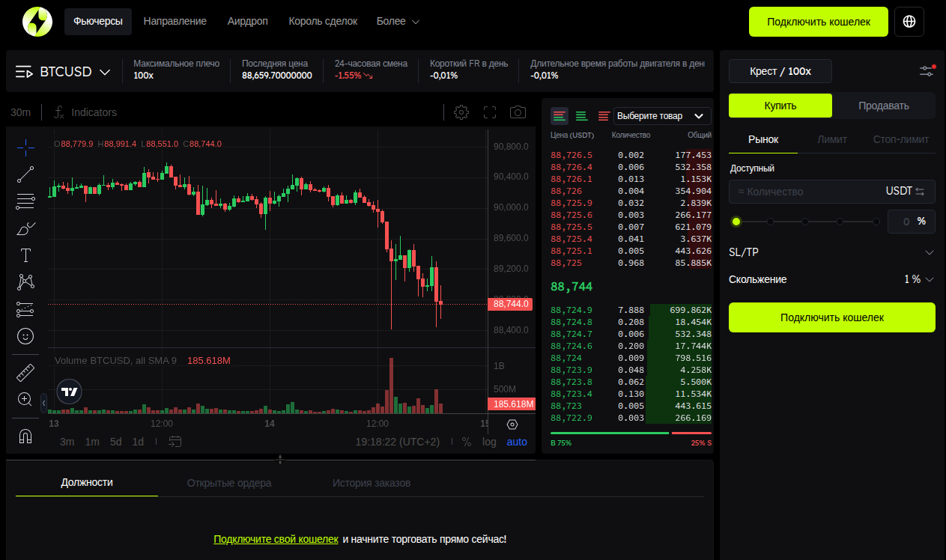The image size is (946, 560).
Task: Take a chart snapshot with camera icon
Action: point(517,112)
